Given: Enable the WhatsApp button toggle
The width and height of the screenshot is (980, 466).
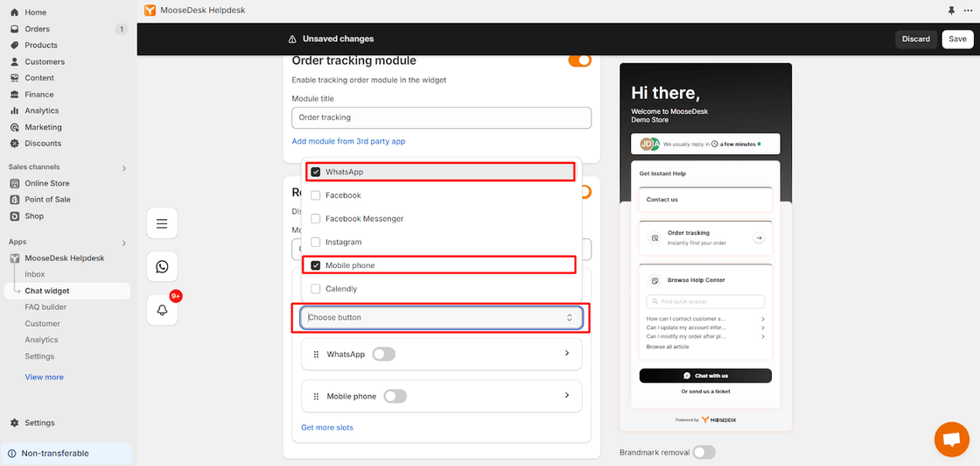Looking at the screenshot, I should tap(384, 355).
